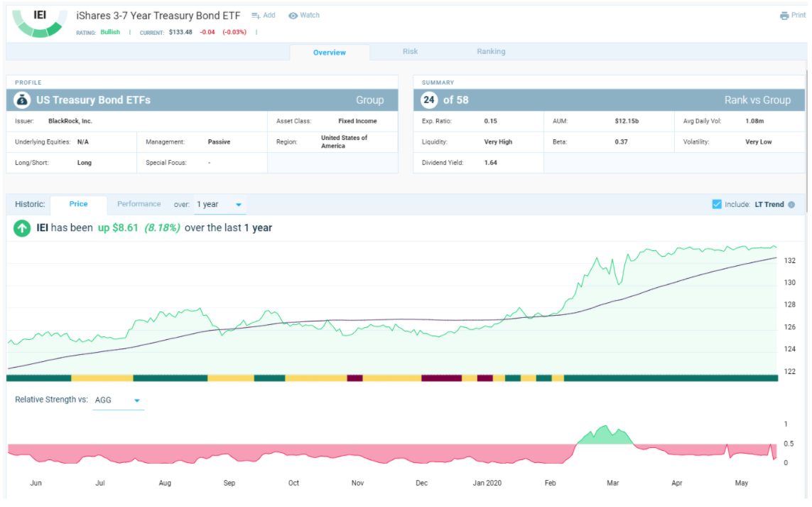812x507 pixels.
Task: Click the IEI rating gauge doughnut icon
Action: tap(40, 23)
